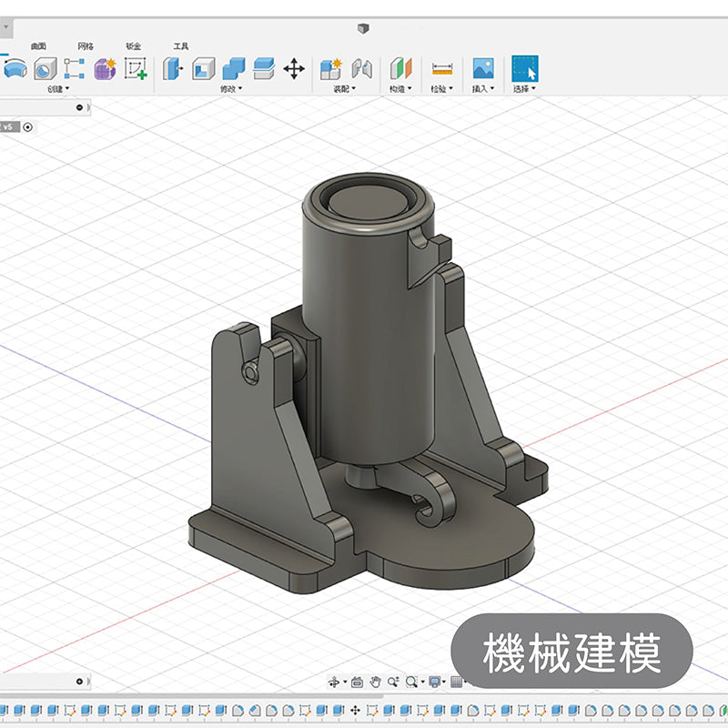Click the Joint tool icon
The image size is (728, 728).
361,69
